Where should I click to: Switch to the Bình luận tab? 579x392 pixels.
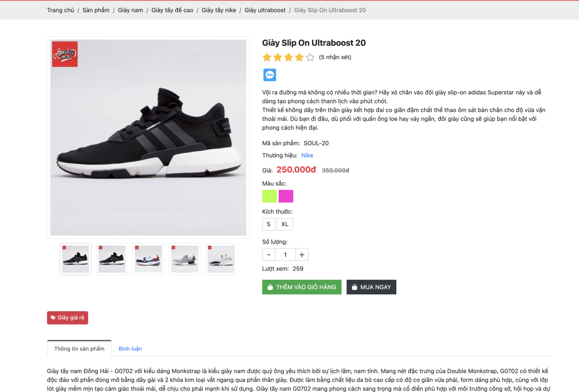(x=130, y=349)
